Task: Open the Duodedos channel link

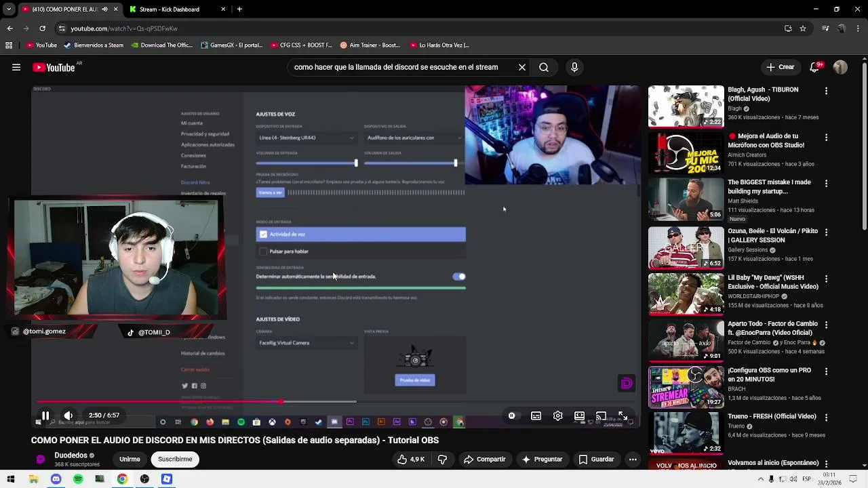Action: coord(71,455)
